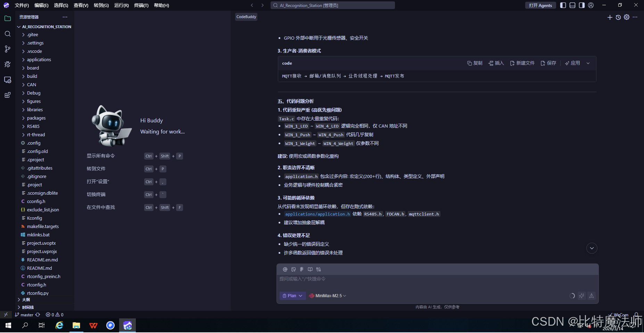Select the CodeBuddy tab
644x333 pixels.
246,16
